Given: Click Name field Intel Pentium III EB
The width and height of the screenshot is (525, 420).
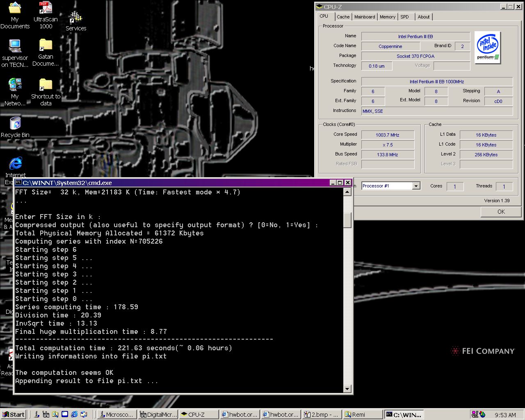Looking at the screenshot, I should 415,37.
